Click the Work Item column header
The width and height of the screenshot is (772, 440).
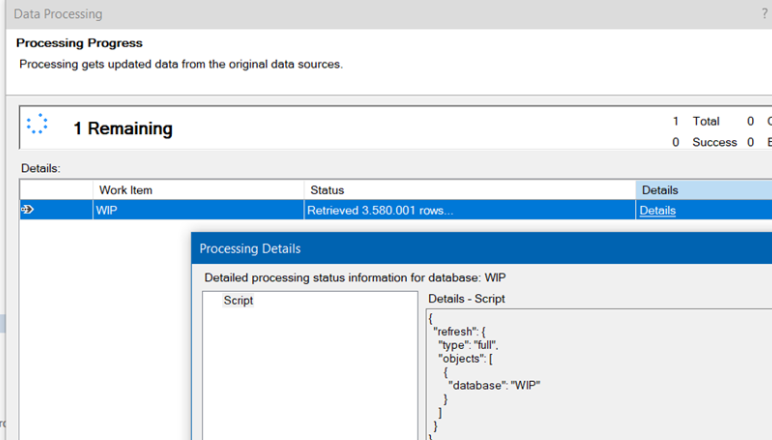198,190
